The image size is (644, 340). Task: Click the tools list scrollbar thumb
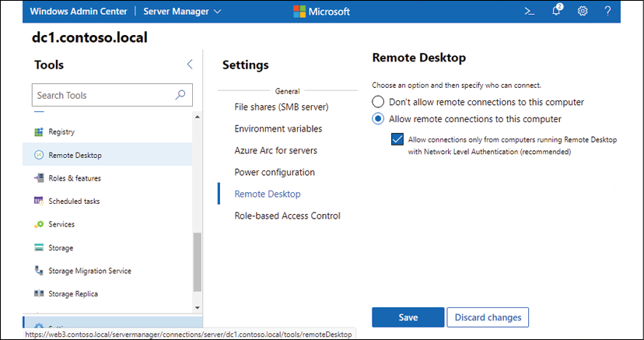click(x=198, y=262)
